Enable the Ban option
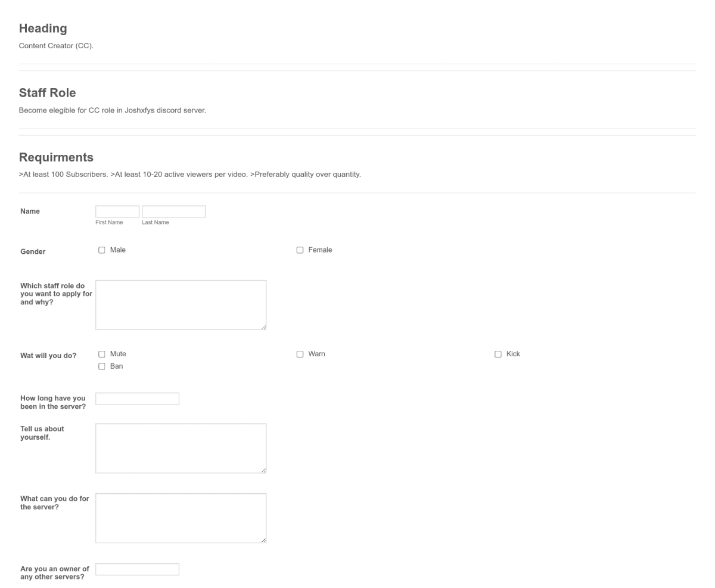This screenshot has width=715, height=588. click(x=101, y=366)
